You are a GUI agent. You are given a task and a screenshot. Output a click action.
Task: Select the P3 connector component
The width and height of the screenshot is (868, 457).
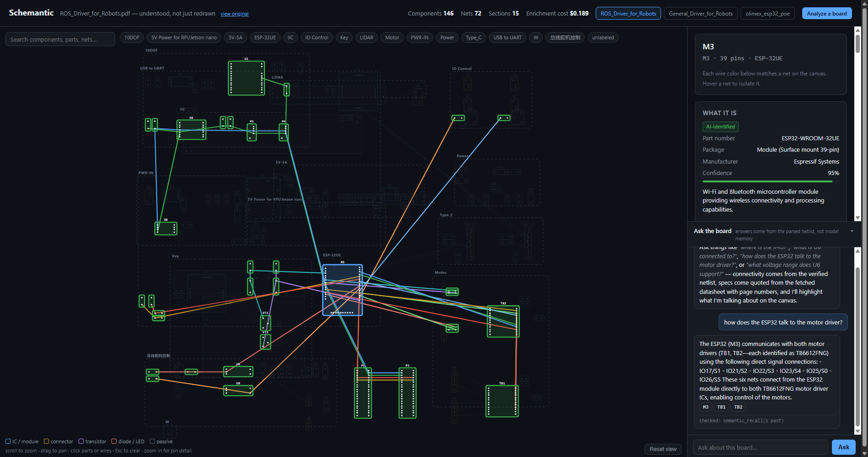(252, 133)
